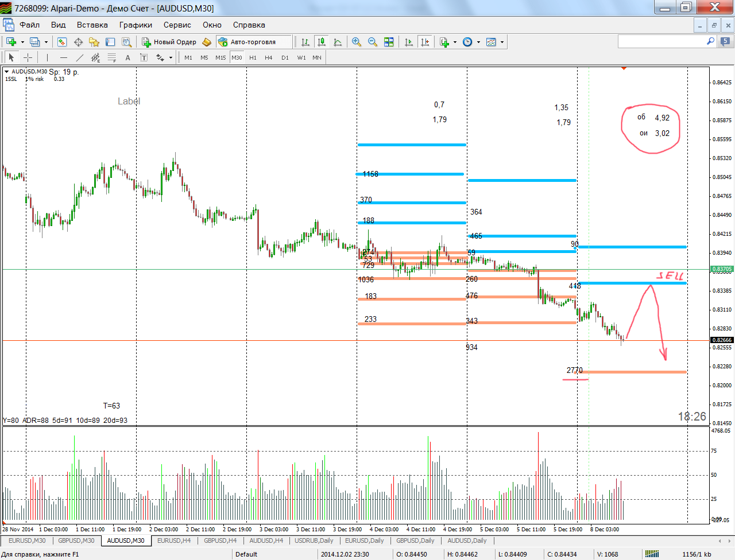Open the Strategy Tester icon

(126, 42)
